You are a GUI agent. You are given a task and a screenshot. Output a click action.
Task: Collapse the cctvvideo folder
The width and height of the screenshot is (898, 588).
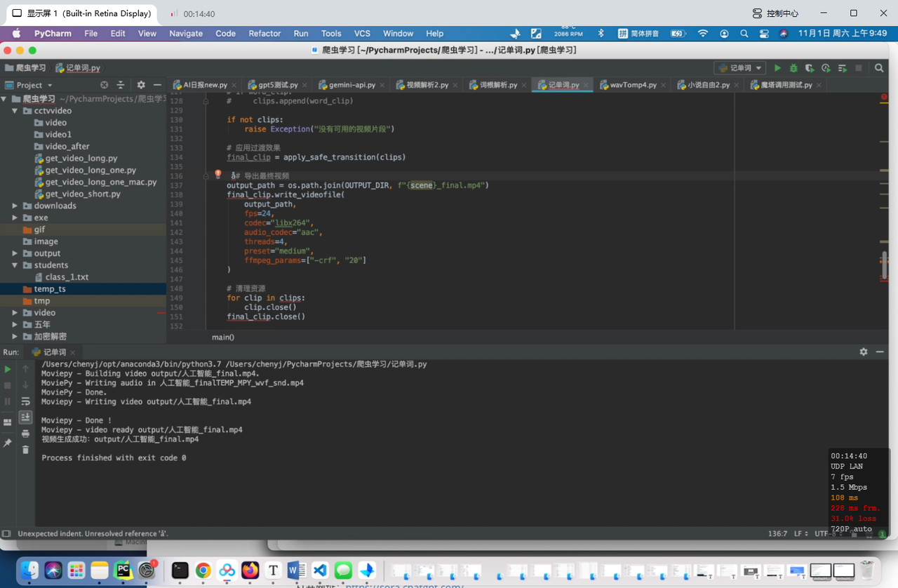(x=15, y=111)
